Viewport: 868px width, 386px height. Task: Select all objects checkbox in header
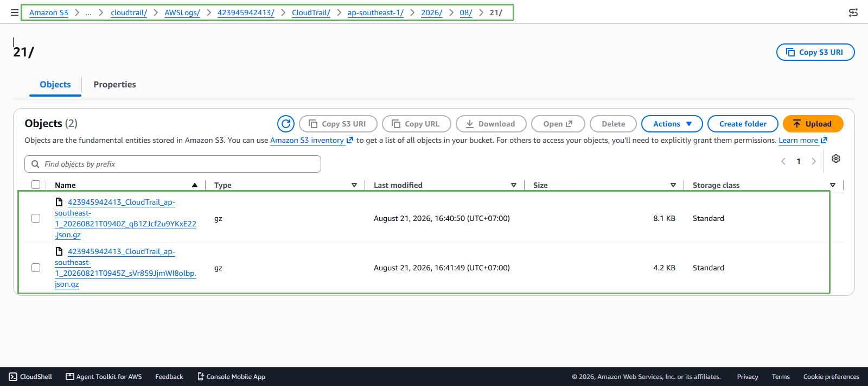pyautogui.click(x=36, y=185)
